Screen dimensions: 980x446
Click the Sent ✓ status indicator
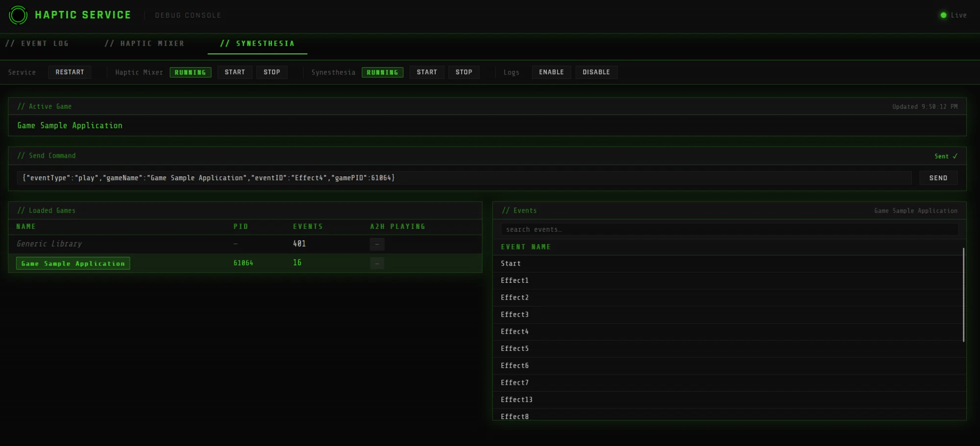pos(946,156)
